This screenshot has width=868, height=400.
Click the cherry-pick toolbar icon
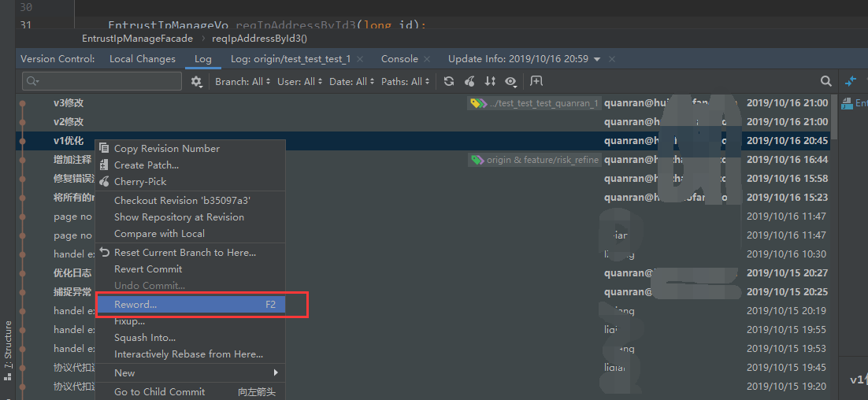coord(469,81)
